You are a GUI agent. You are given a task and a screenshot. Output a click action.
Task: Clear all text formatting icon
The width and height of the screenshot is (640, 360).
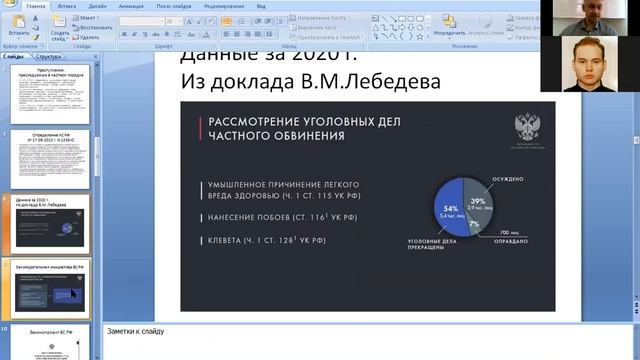click(211, 21)
